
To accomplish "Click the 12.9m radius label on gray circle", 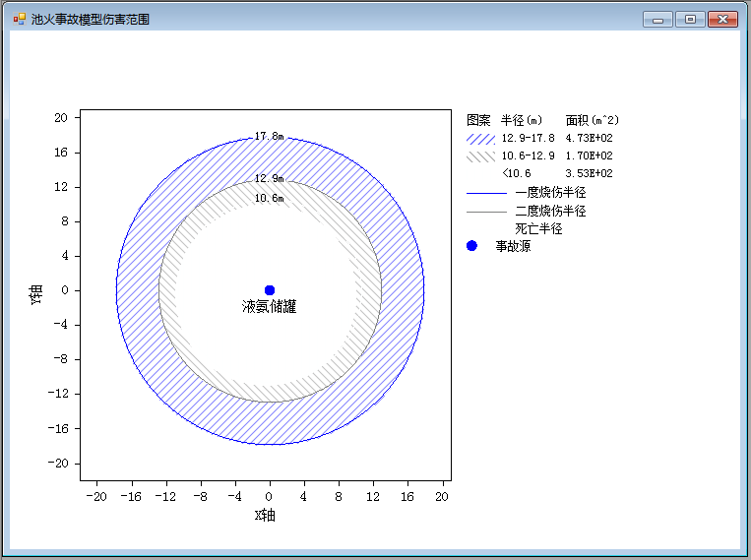I will (x=269, y=179).
